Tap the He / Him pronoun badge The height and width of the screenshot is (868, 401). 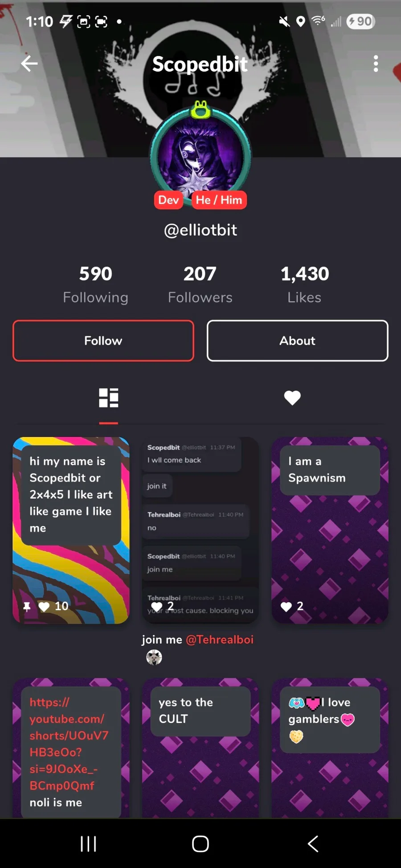click(x=219, y=200)
